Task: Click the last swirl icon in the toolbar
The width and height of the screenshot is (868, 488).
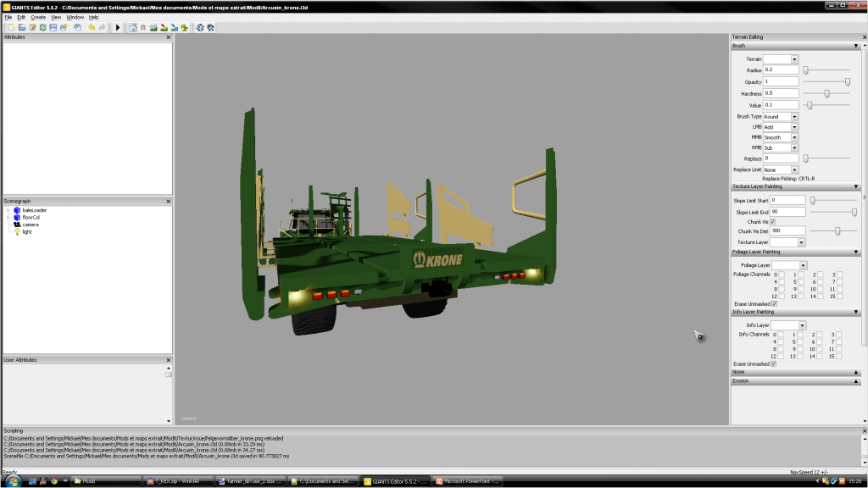Action: point(210,28)
